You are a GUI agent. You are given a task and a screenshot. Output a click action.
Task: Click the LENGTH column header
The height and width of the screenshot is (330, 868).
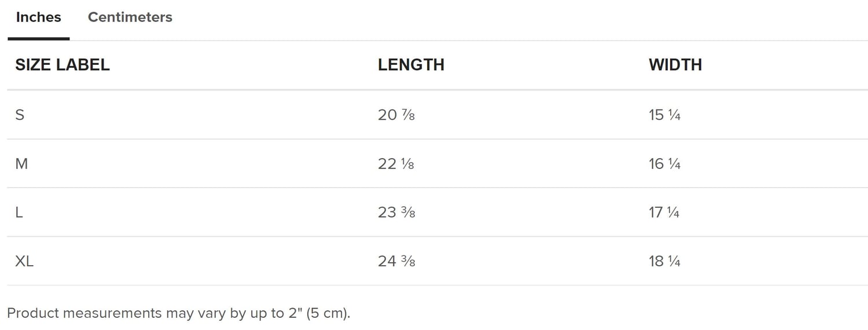pos(411,65)
